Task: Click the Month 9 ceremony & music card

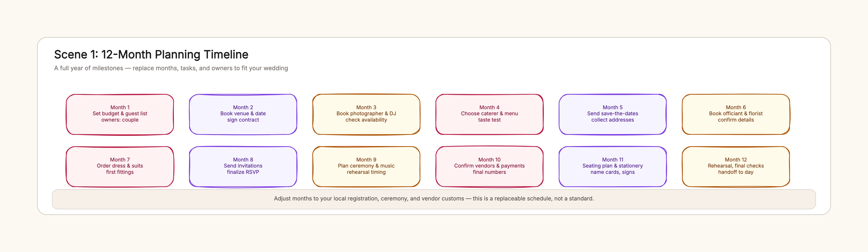Action: [x=366, y=166]
